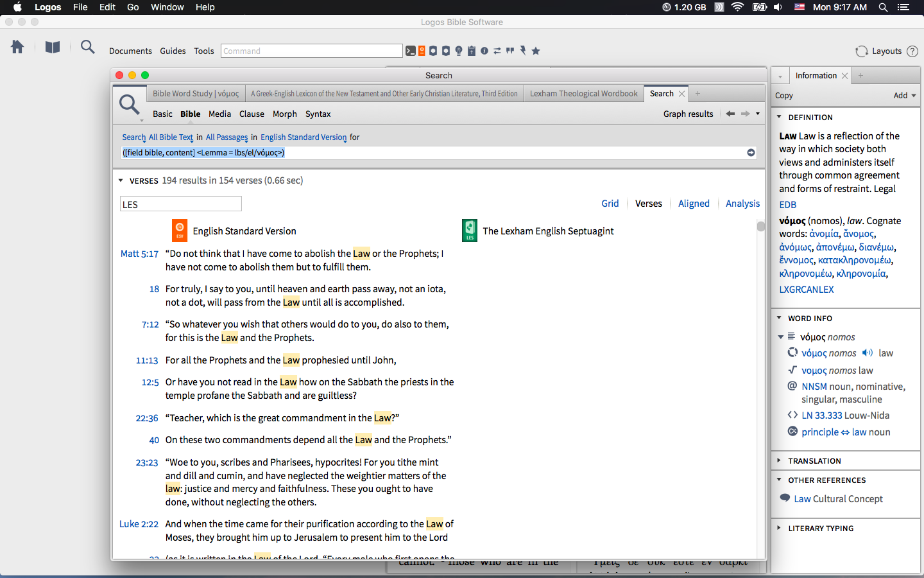This screenshot has width=924, height=578.
Task: Switch to Lexham Theological Wordbook tab
Action: 584,94
